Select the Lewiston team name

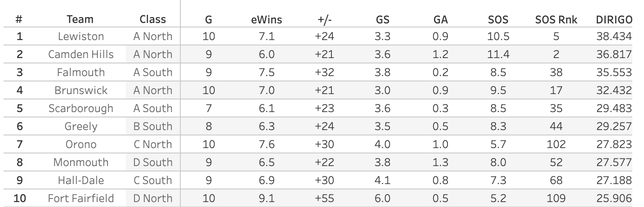[81, 36]
